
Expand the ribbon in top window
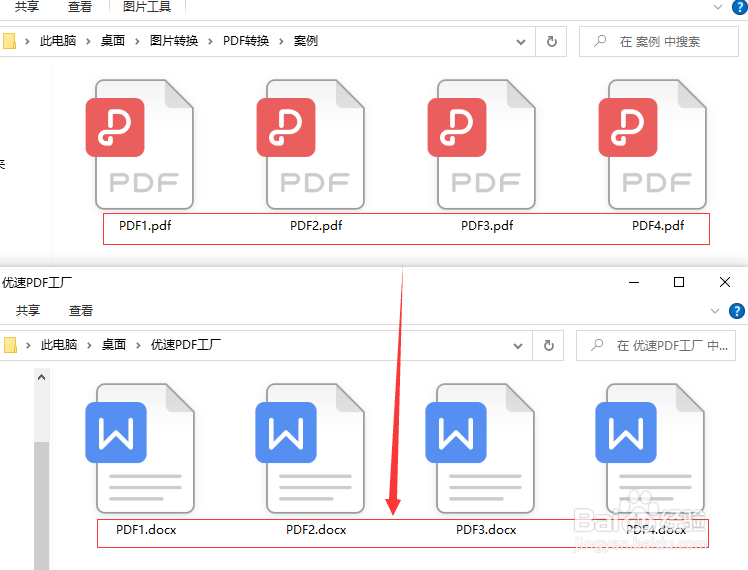pyautogui.click(x=717, y=7)
